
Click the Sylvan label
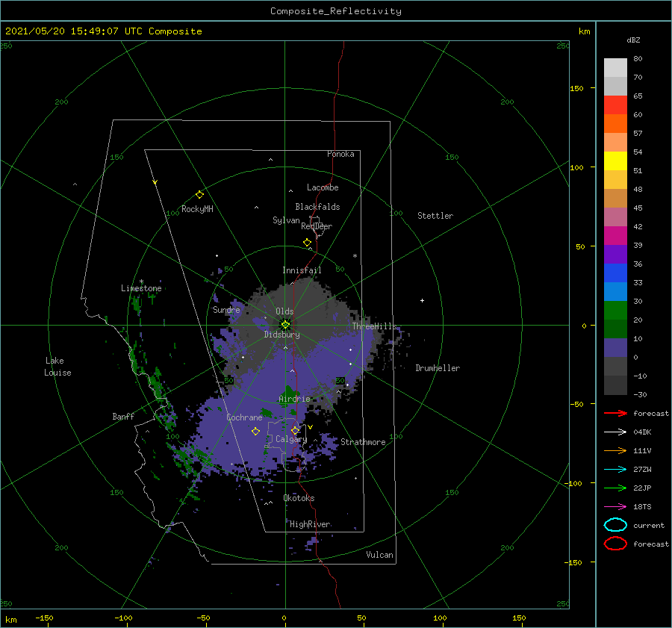point(286,220)
